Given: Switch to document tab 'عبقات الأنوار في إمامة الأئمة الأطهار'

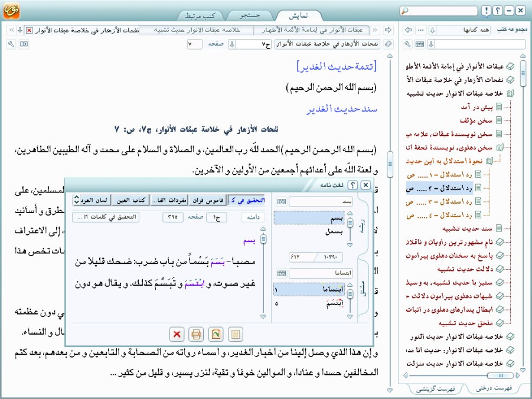Looking at the screenshot, I should [x=312, y=30].
